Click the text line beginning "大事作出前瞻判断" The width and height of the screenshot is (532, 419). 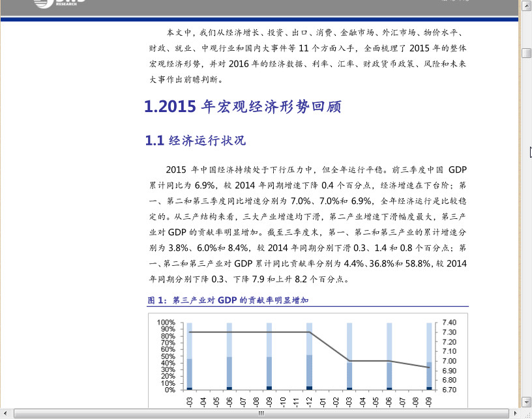pyautogui.click(x=186, y=79)
